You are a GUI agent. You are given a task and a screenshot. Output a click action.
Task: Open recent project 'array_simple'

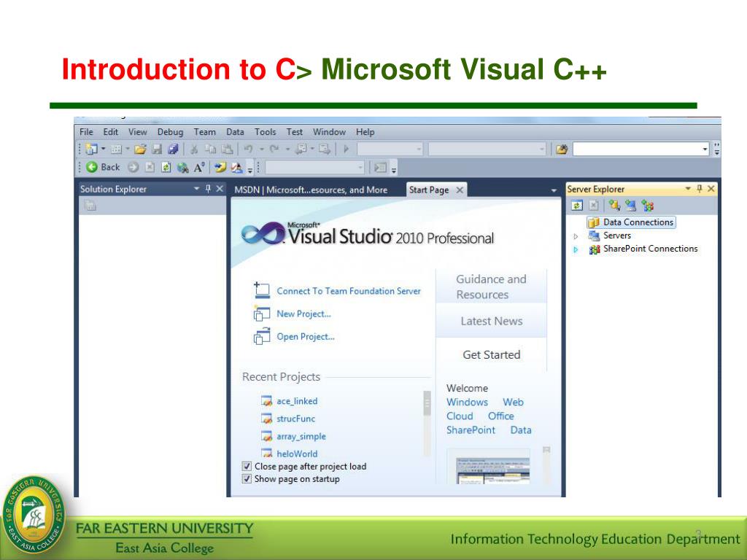(301, 436)
